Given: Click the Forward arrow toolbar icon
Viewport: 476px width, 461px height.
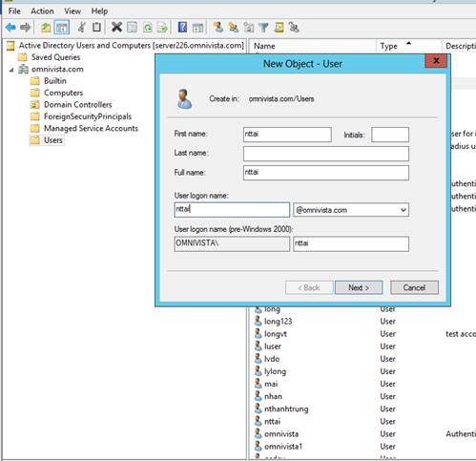Looking at the screenshot, I should (x=26, y=28).
